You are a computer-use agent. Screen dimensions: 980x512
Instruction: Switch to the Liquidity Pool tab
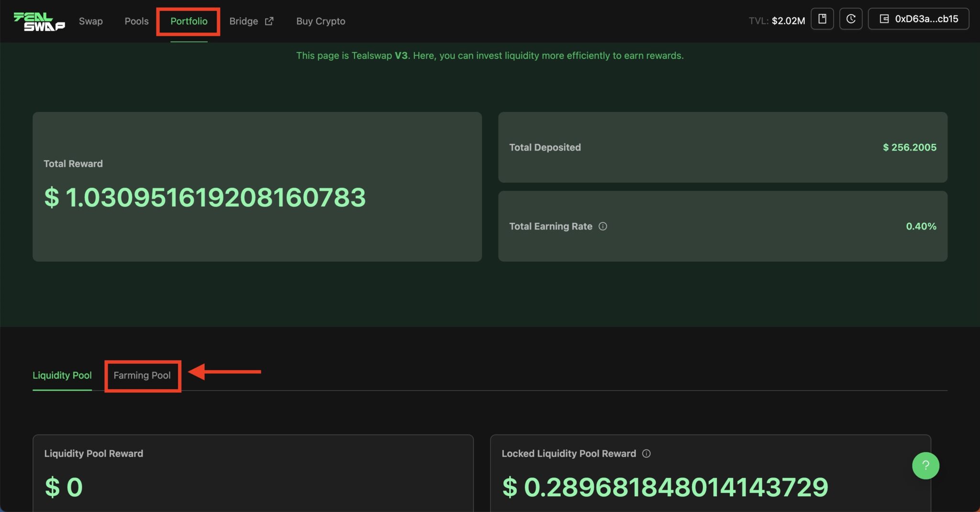click(x=62, y=375)
